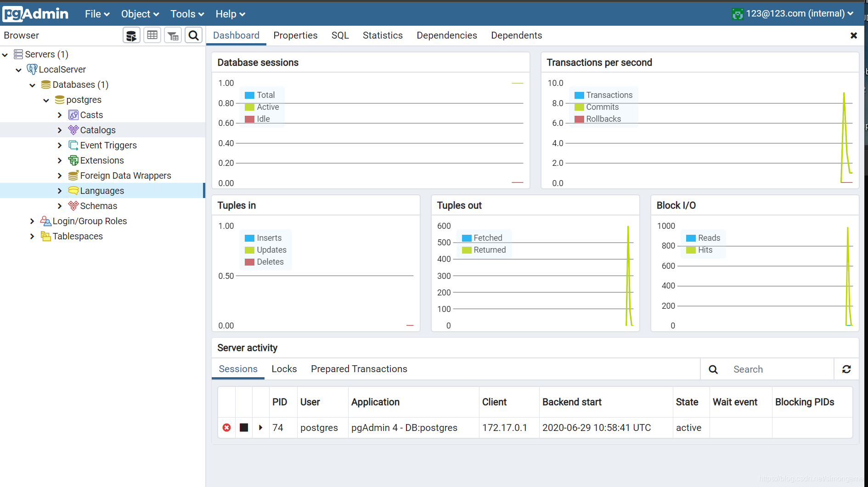The width and height of the screenshot is (868, 487).
Task: Collapse the postgres database node
Action: pos(46,100)
